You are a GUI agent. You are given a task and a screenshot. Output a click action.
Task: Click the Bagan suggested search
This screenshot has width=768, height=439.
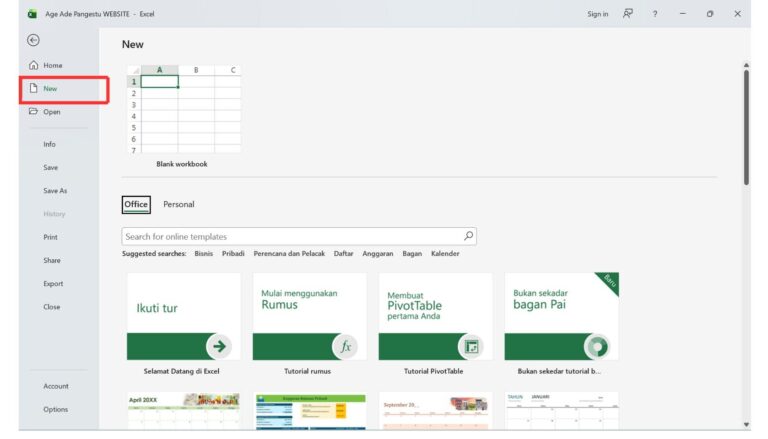412,253
